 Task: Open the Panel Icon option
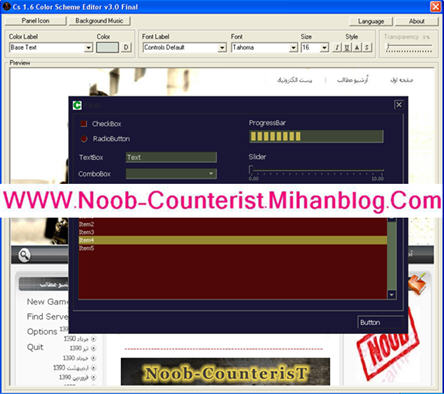click(x=36, y=21)
